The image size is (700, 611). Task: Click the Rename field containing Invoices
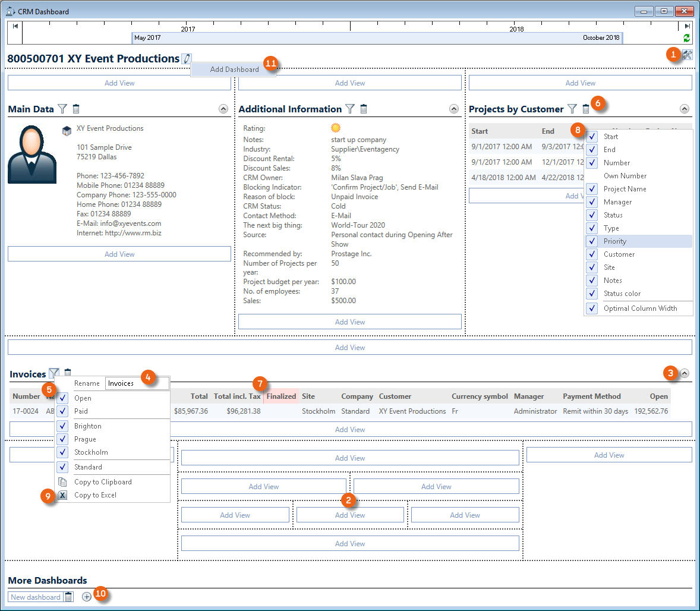point(137,383)
